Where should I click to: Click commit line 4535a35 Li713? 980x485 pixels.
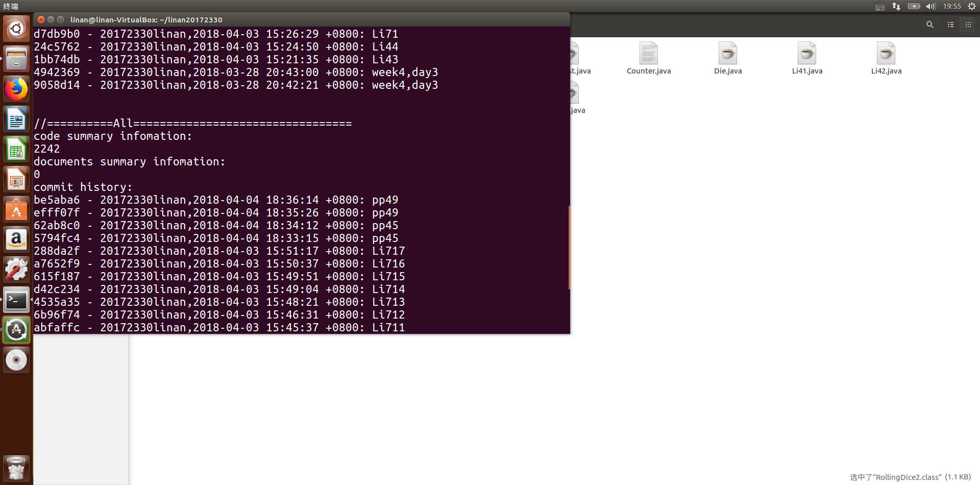tap(219, 302)
